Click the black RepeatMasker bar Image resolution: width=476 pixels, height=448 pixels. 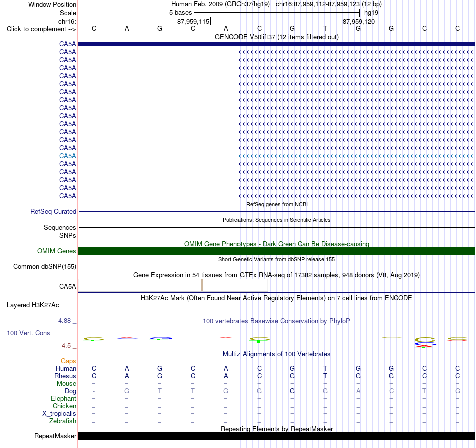(x=277, y=436)
